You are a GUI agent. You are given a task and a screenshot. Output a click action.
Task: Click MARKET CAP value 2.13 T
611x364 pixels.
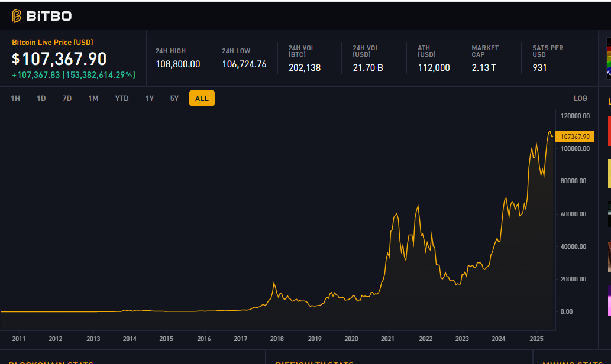484,68
